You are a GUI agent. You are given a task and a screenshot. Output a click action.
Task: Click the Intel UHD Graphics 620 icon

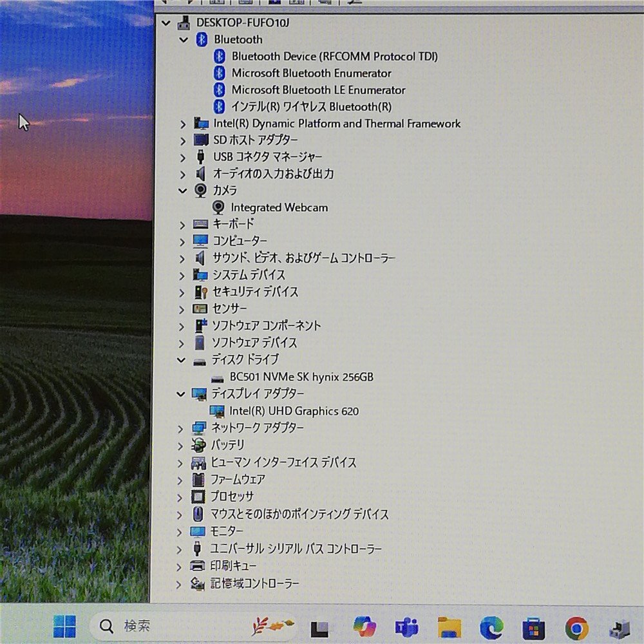(x=217, y=411)
